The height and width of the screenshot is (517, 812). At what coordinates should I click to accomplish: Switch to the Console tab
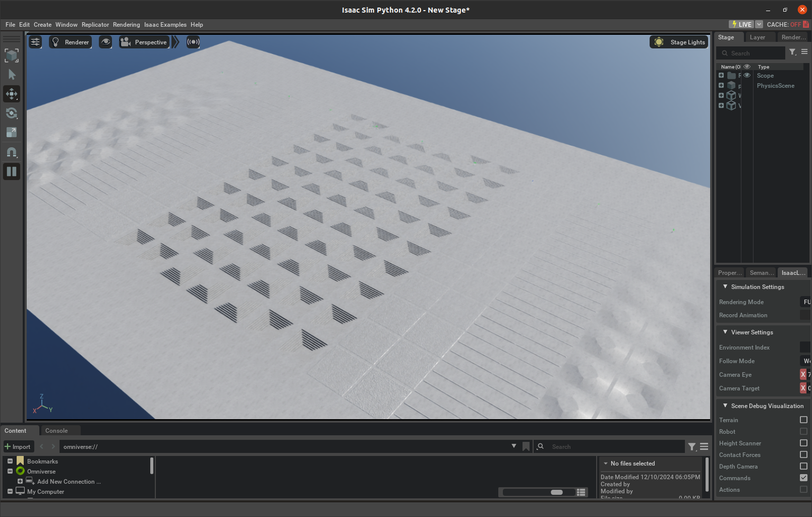55,430
